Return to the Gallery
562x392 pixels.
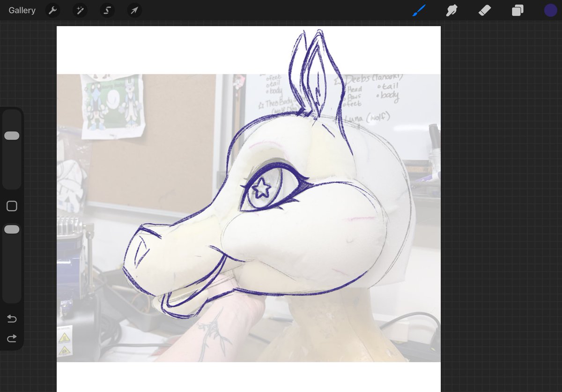click(x=22, y=10)
